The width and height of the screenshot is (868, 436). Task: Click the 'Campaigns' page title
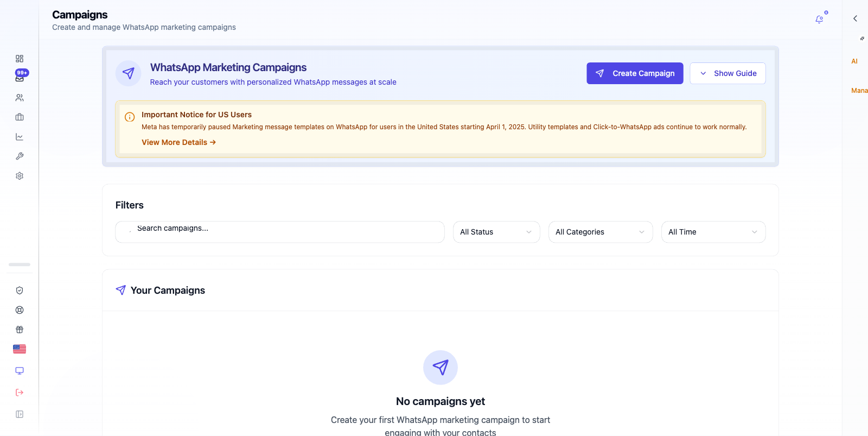pos(80,15)
